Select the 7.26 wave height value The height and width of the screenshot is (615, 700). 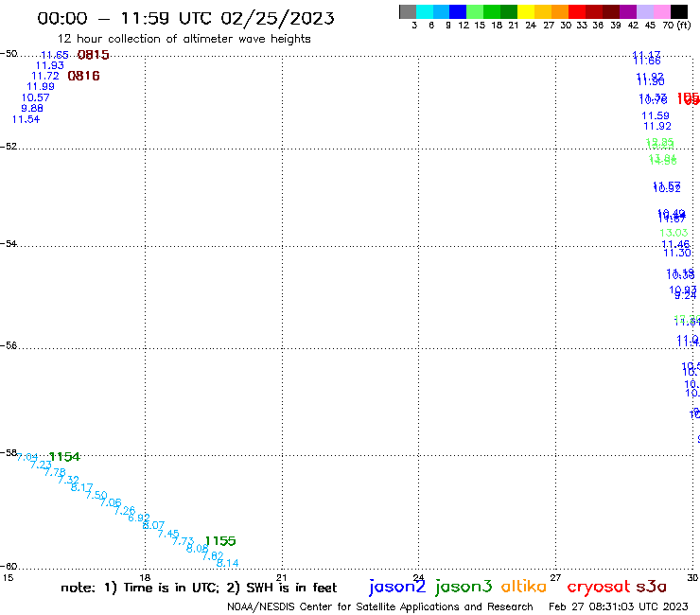pyautogui.click(x=125, y=510)
